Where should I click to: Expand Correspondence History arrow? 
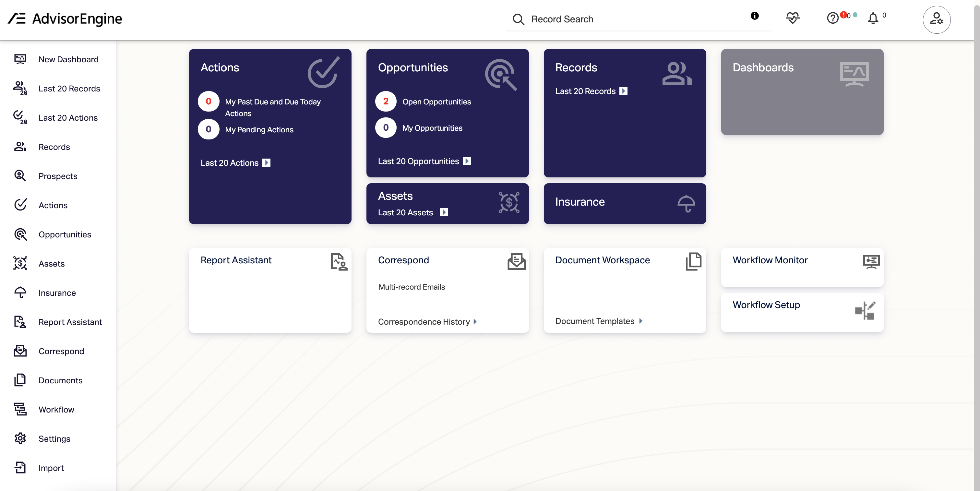click(475, 322)
